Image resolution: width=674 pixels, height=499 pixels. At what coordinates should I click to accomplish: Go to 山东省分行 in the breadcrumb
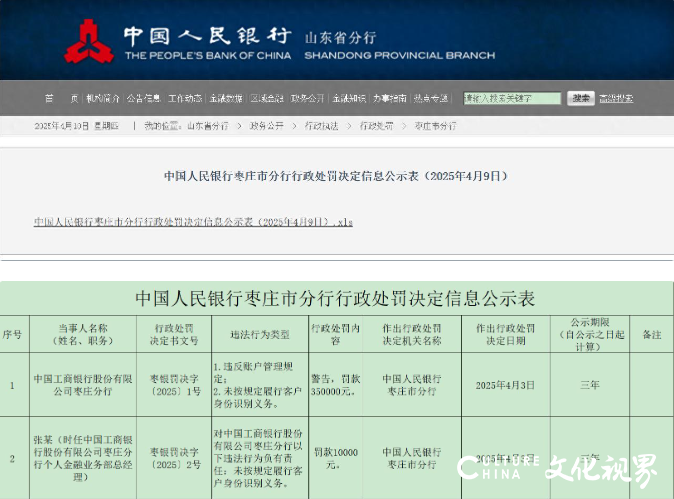[x=208, y=126]
